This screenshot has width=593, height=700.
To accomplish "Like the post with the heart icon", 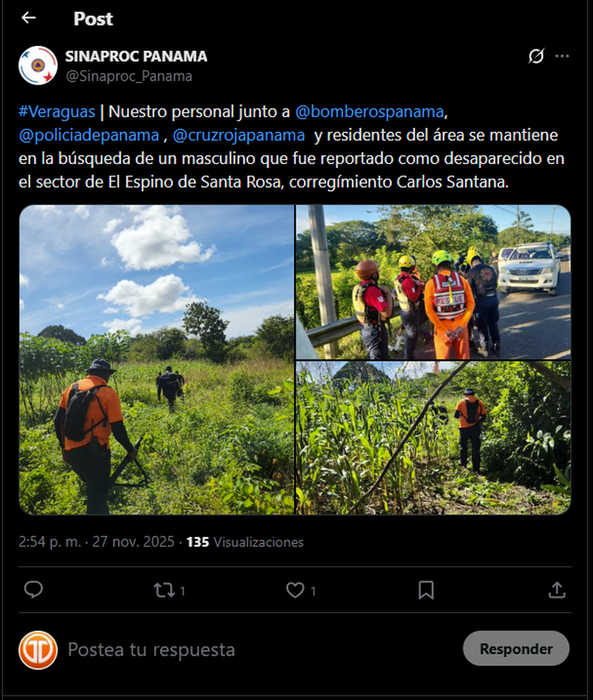I will coord(295,590).
